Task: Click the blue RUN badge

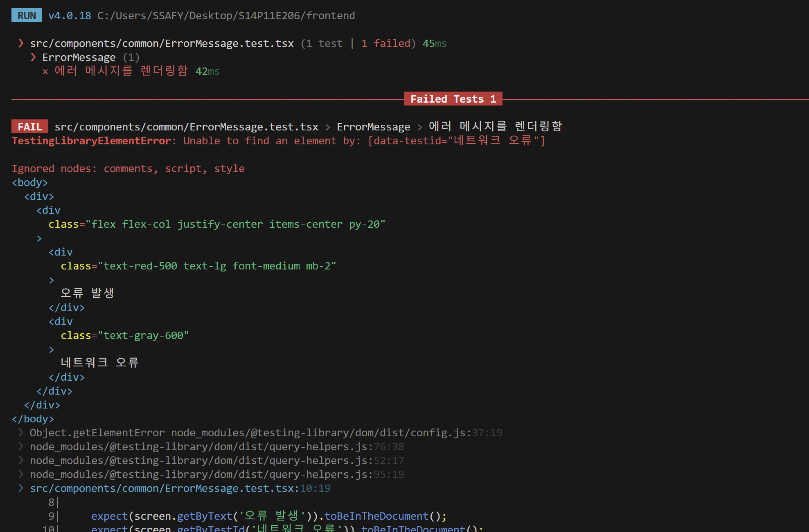Action: [x=27, y=16]
